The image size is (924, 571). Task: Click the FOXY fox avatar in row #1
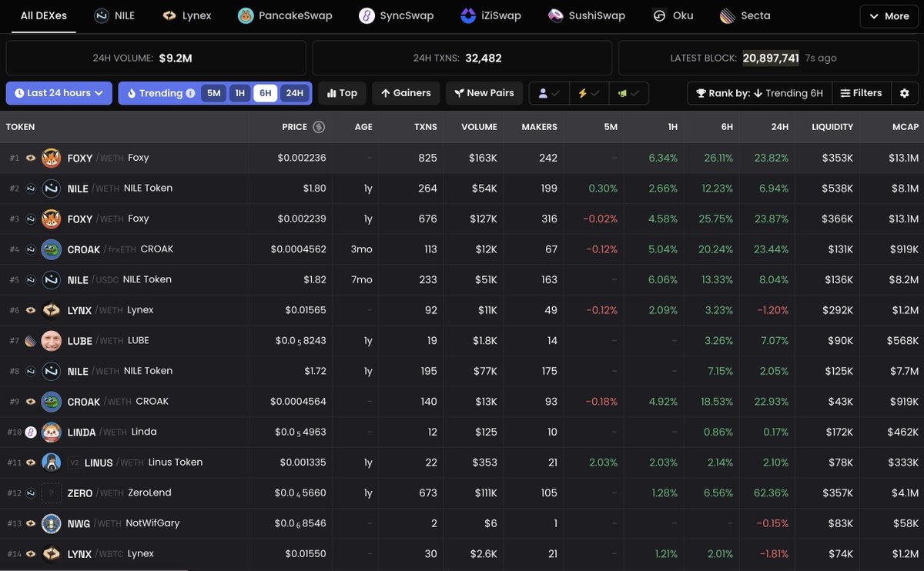(52, 158)
